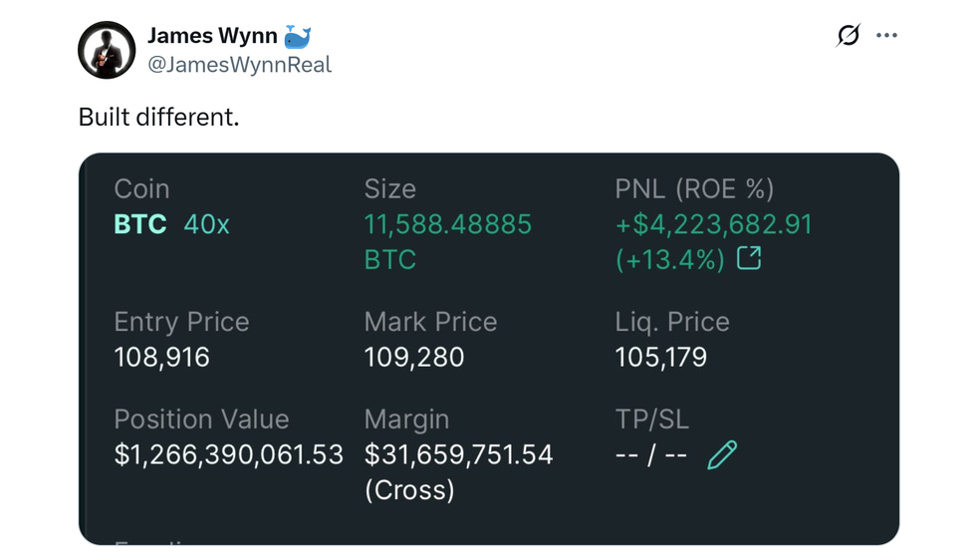Click the 11,588.48885 size value
Viewport: 980px width, 552px height.
447,224
